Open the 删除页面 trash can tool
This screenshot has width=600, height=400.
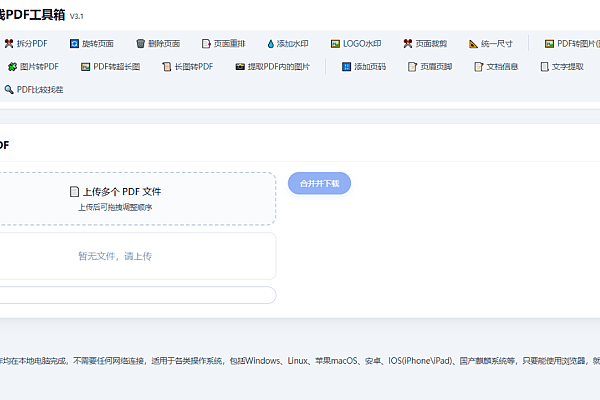pos(158,44)
